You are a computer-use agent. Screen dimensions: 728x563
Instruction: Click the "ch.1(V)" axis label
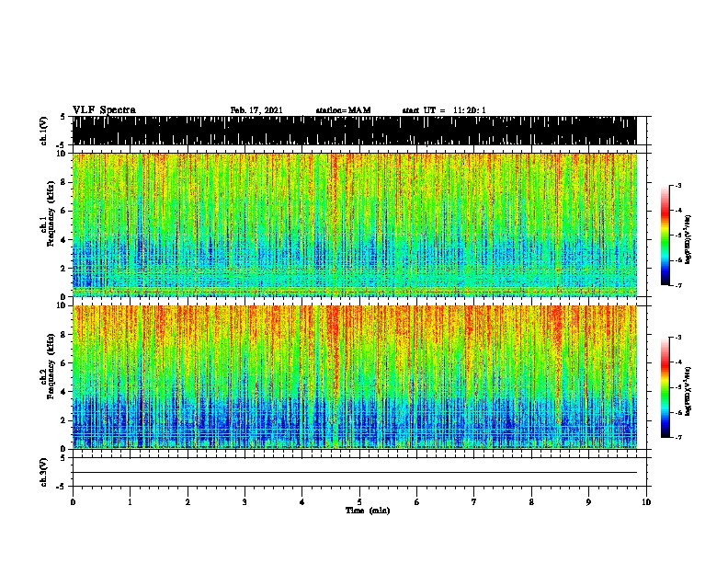coord(44,131)
